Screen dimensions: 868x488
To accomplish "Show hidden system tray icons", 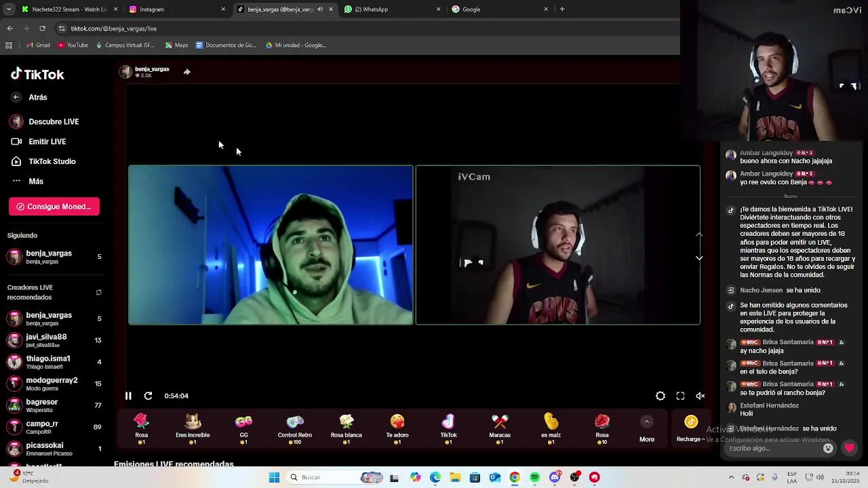I will point(731,478).
